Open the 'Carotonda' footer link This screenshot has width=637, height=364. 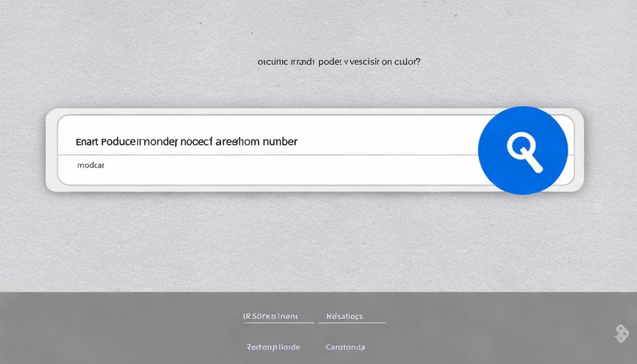point(345,347)
